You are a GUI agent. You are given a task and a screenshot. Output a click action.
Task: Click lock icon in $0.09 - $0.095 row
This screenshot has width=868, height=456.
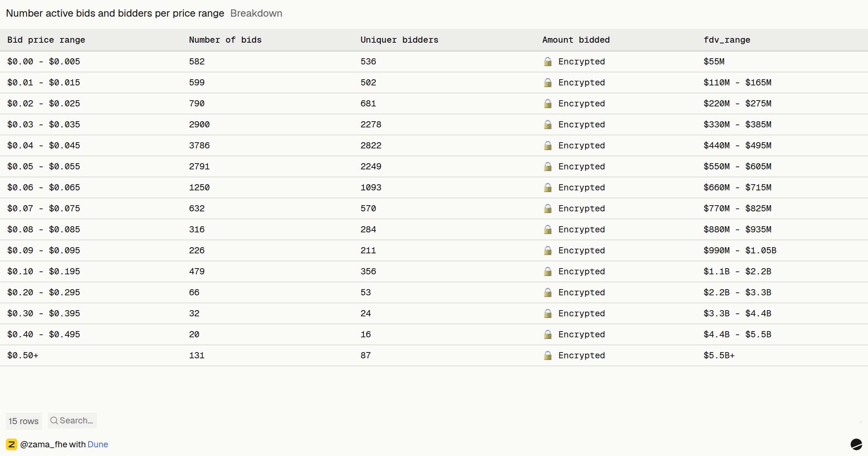[548, 250]
